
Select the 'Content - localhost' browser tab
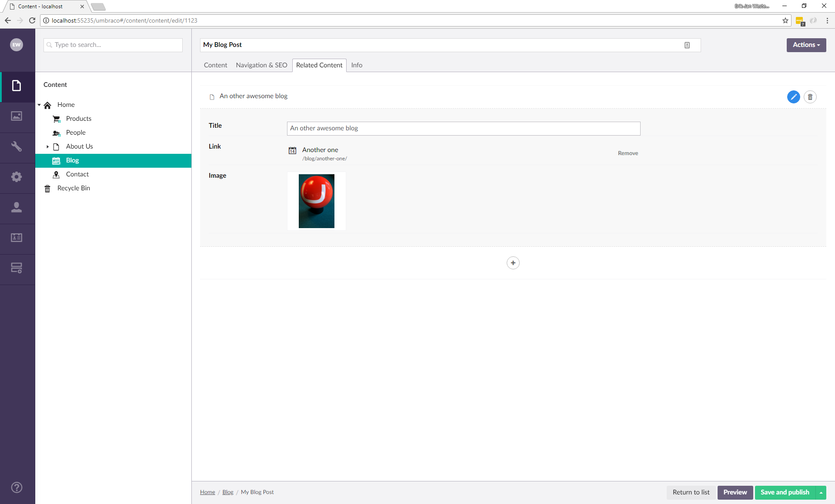[x=45, y=7]
